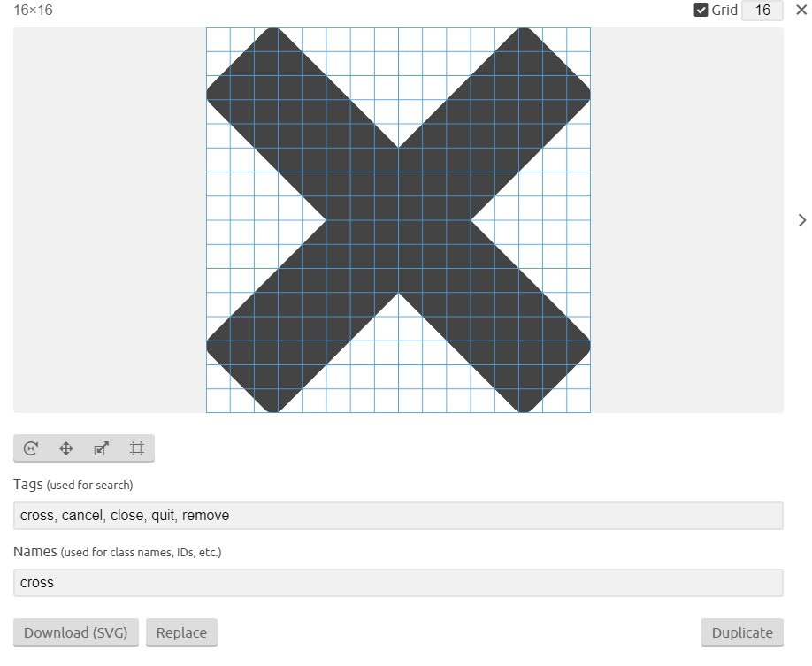Download the icon as SVG

tap(75, 632)
